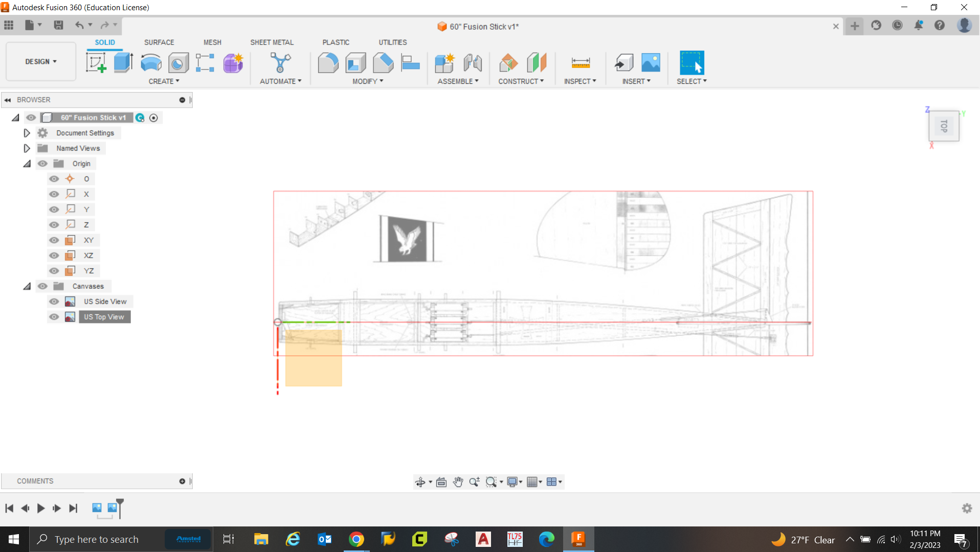Expand the Document Settings node
This screenshot has height=552, width=980.
27,132
